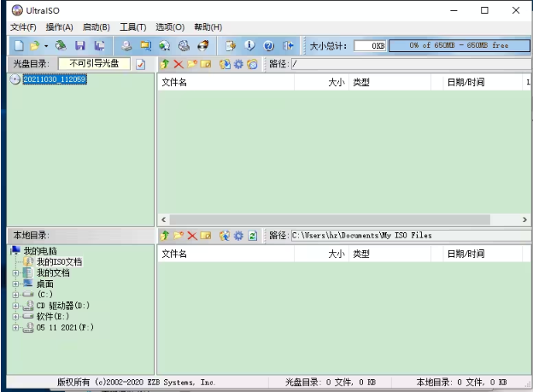The height and width of the screenshot is (392, 533).
Task: Sort local file list by 大小 column
Action: click(321, 254)
